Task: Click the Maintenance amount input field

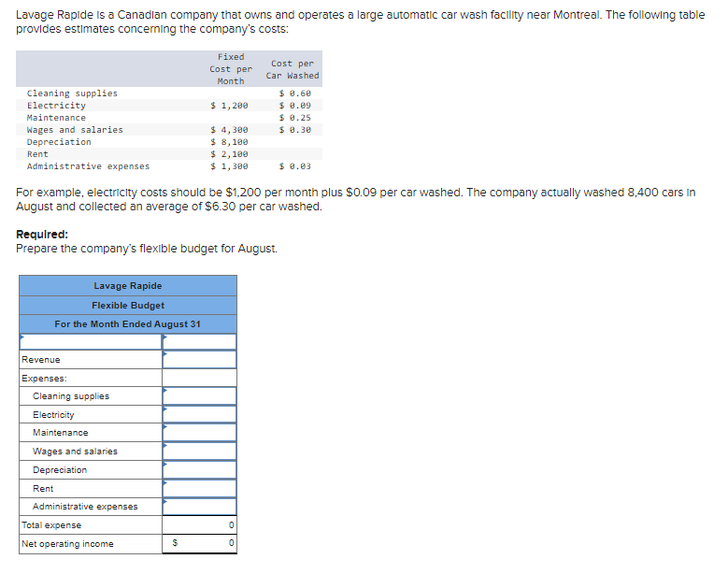Action: [x=199, y=433]
